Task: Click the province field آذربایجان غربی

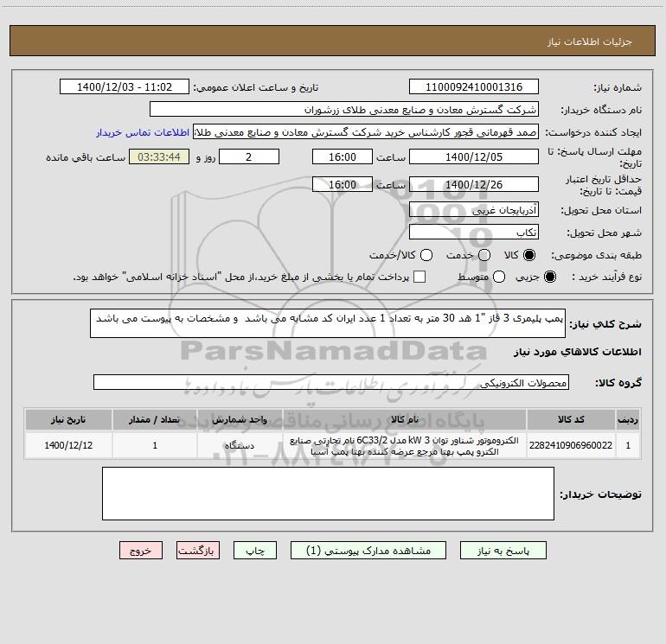Action: pos(474,210)
